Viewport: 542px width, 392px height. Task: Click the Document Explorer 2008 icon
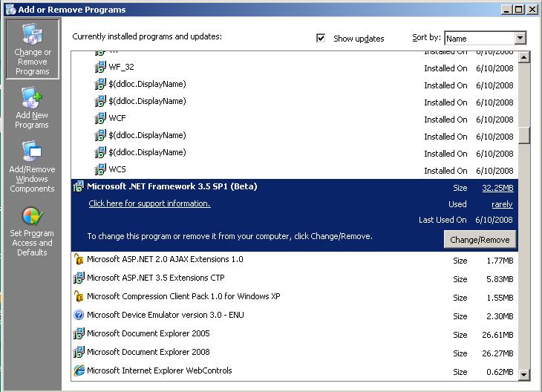pos(79,352)
